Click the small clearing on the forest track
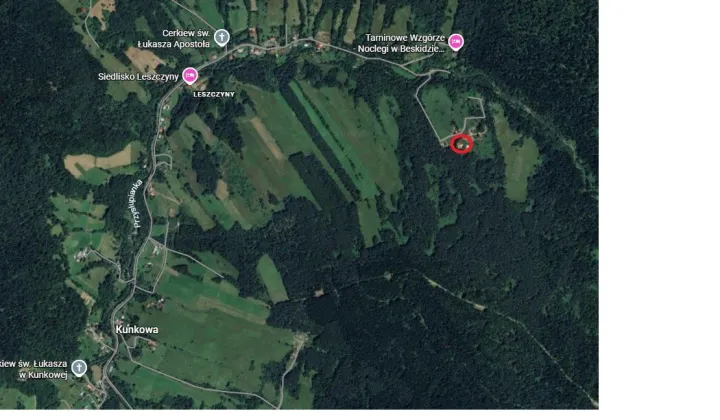720x420 pixels. point(318,292)
